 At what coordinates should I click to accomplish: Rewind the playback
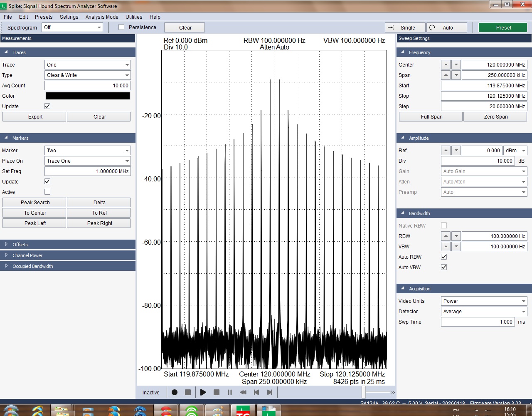[243, 392]
